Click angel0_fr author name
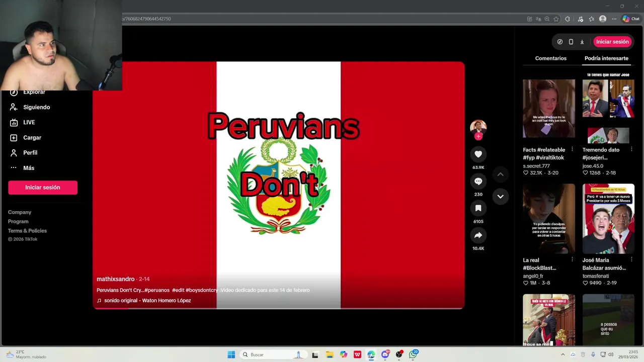 click(x=533, y=276)
